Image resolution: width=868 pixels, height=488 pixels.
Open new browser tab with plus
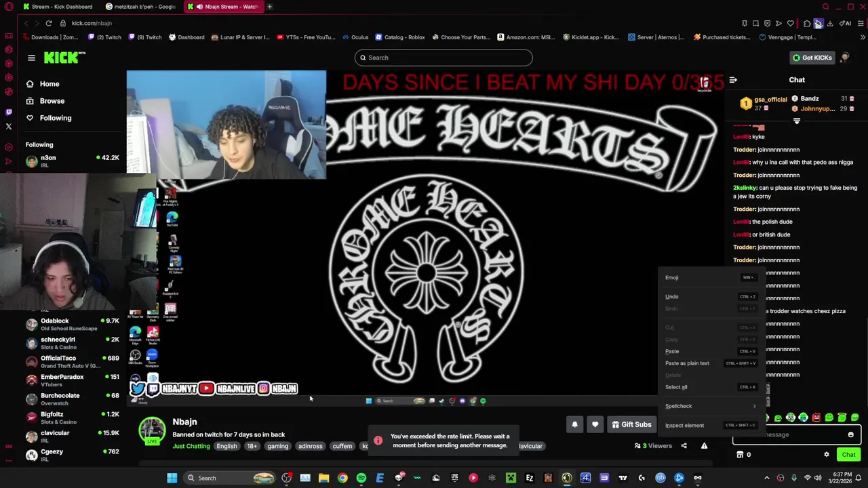pyautogui.click(x=269, y=7)
